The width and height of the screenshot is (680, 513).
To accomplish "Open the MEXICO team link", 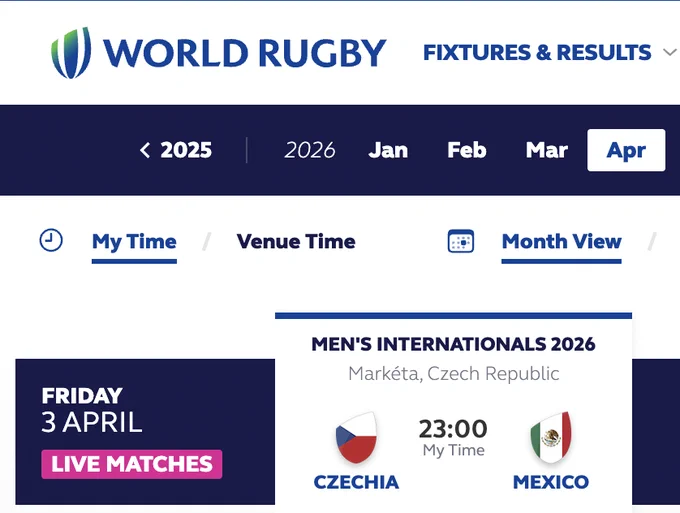I will (x=551, y=482).
